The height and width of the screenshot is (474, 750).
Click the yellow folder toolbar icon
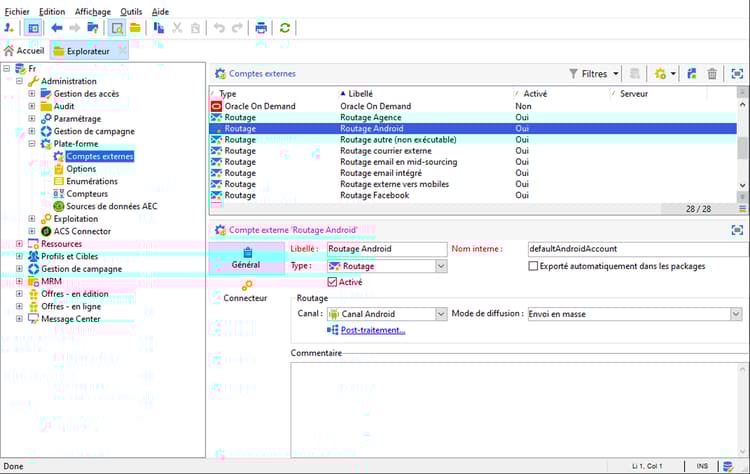click(x=135, y=28)
